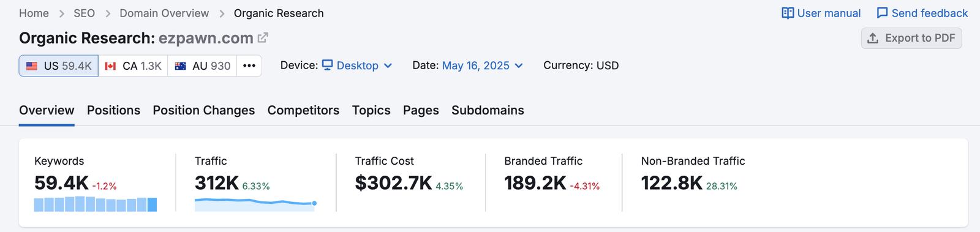Click the Export to PDF button
The height and width of the screenshot is (232, 980).
tap(911, 38)
